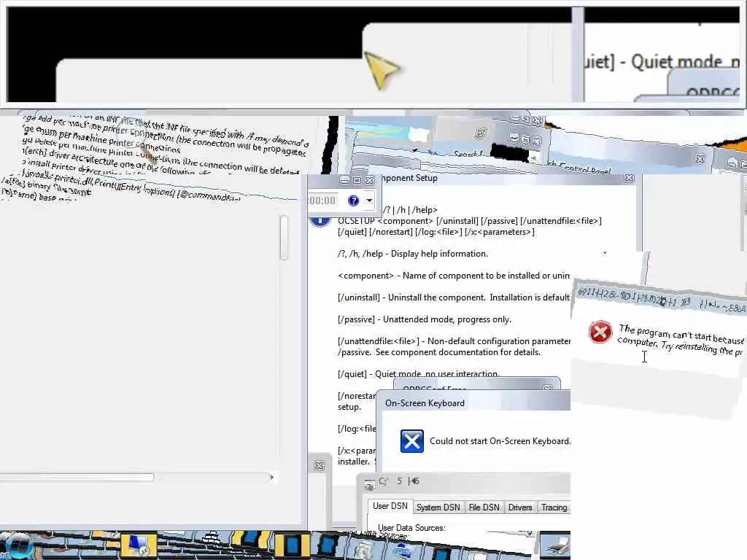Open the dropdown arrow beside the help icon
747x560 pixels.
pyautogui.click(x=369, y=201)
